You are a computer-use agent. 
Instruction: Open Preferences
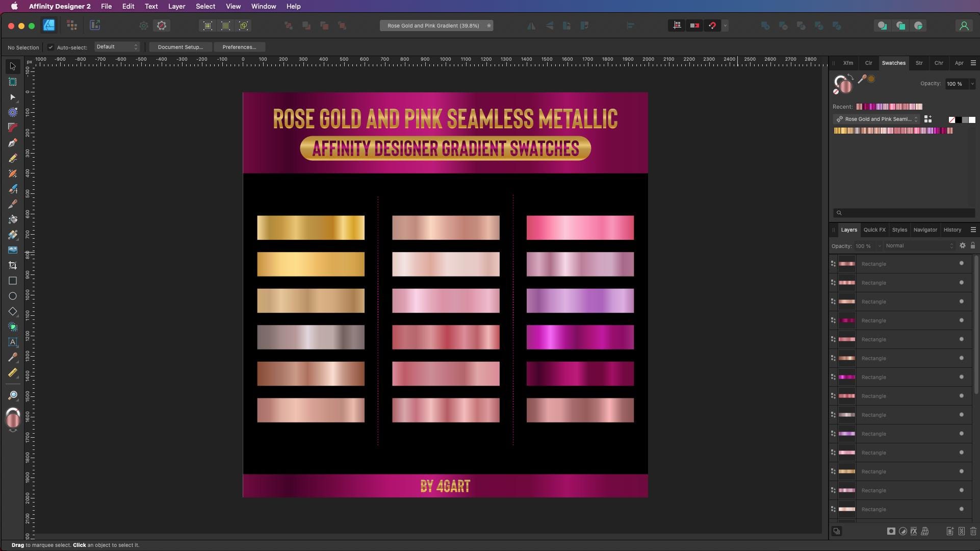click(239, 47)
